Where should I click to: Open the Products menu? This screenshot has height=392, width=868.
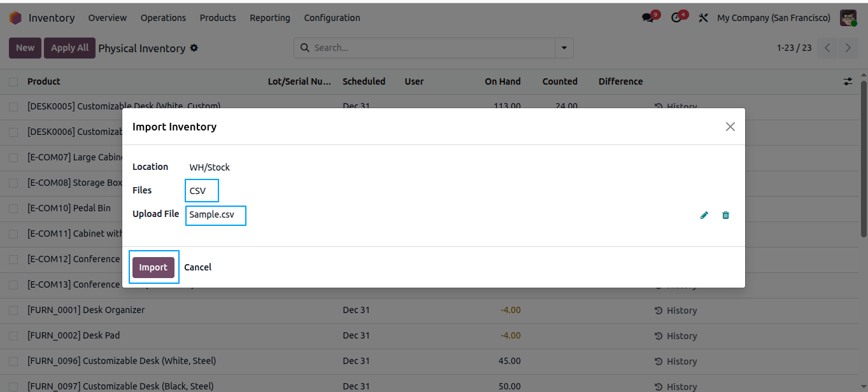pos(218,18)
